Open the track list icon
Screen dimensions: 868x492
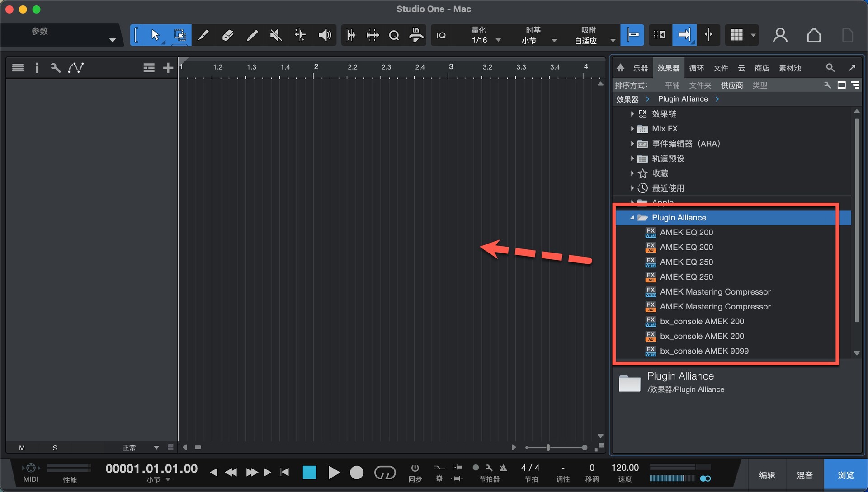point(18,68)
